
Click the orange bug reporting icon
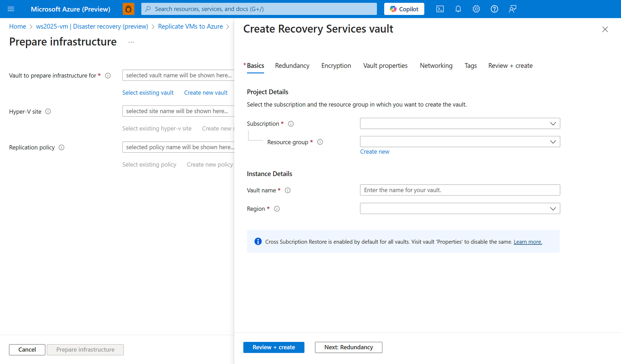click(128, 9)
